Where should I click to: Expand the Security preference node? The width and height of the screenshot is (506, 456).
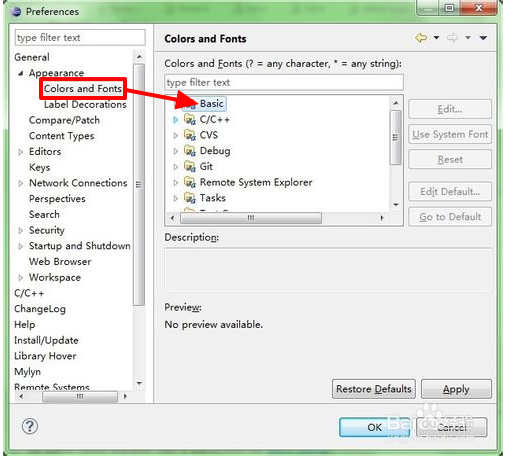click(21, 231)
